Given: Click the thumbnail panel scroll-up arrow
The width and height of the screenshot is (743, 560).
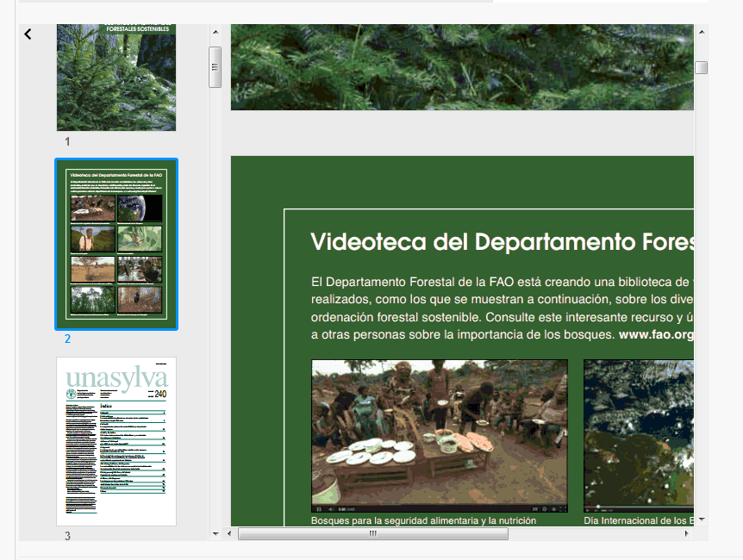Looking at the screenshot, I should (215, 32).
